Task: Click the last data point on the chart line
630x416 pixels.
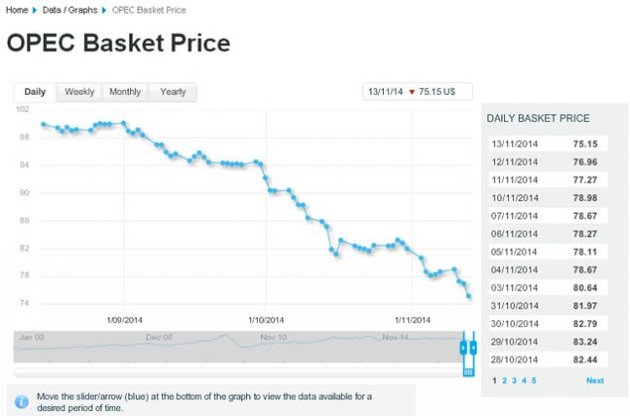Action: point(469,296)
